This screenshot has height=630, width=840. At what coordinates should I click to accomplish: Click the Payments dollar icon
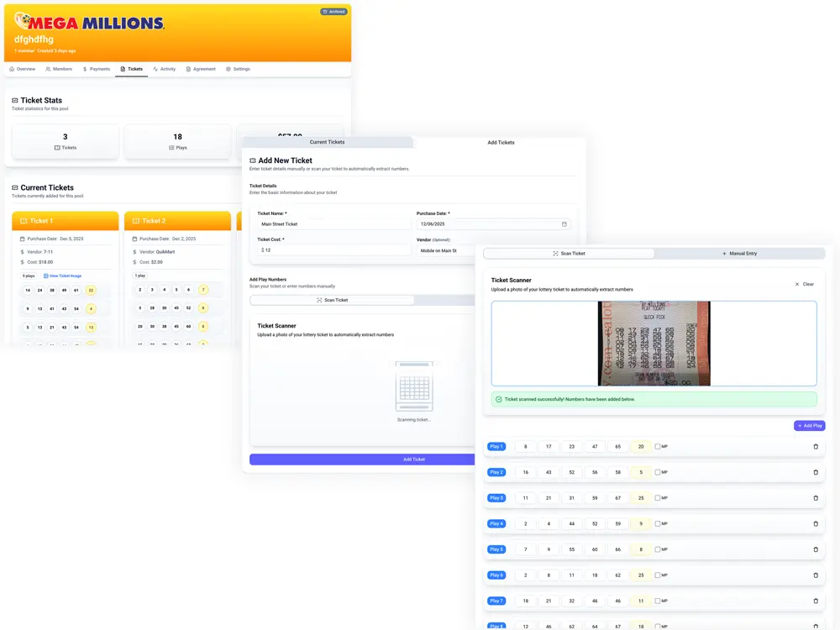click(x=84, y=69)
